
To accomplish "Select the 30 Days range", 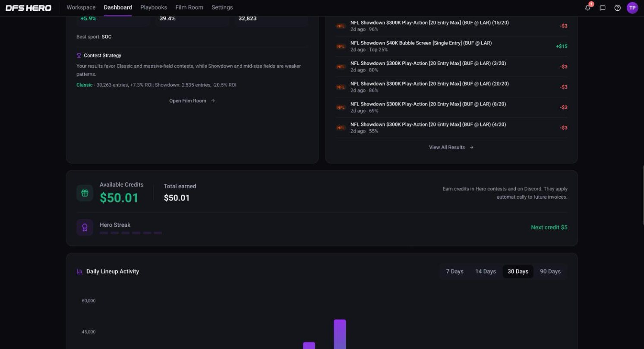I will pyautogui.click(x=518, y=272).
